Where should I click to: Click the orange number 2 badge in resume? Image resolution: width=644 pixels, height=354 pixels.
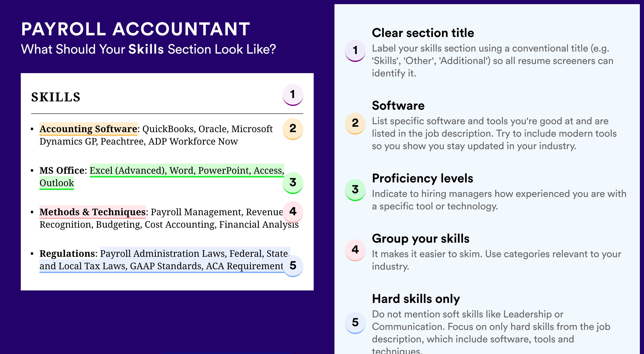click(x=293, y=129)
